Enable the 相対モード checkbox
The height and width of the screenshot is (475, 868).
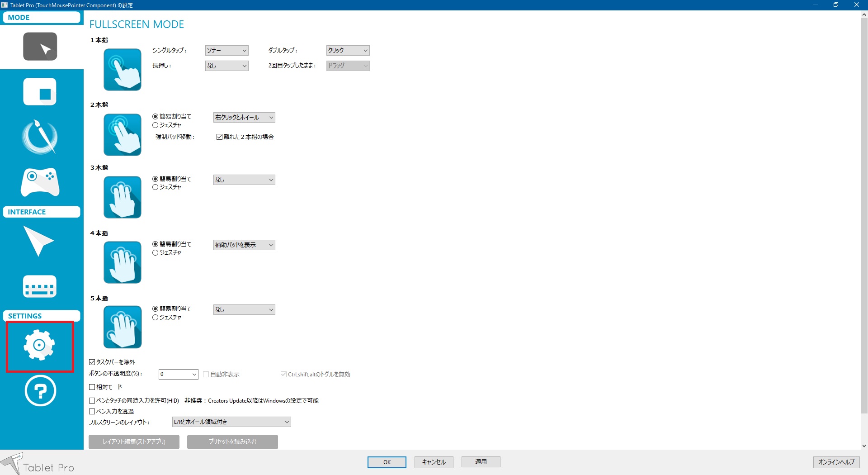92,387
